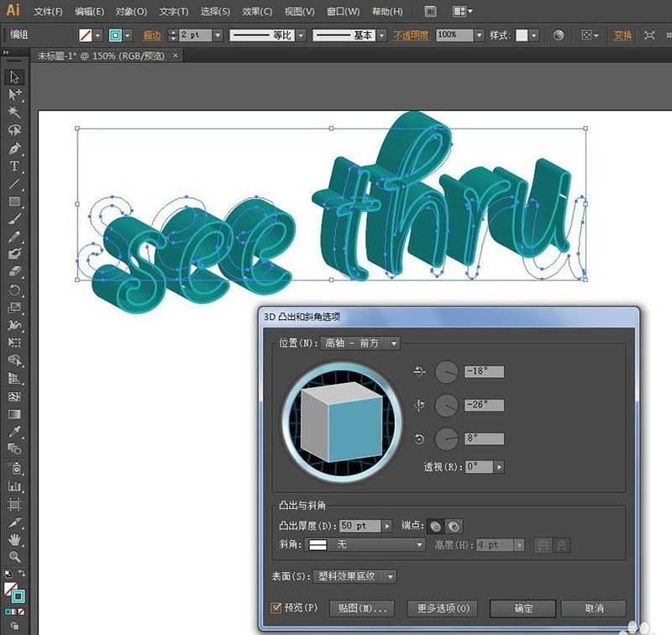Click the 更多选项(O) button
This screenshot has width=672, height=635.
pos(443,608)
